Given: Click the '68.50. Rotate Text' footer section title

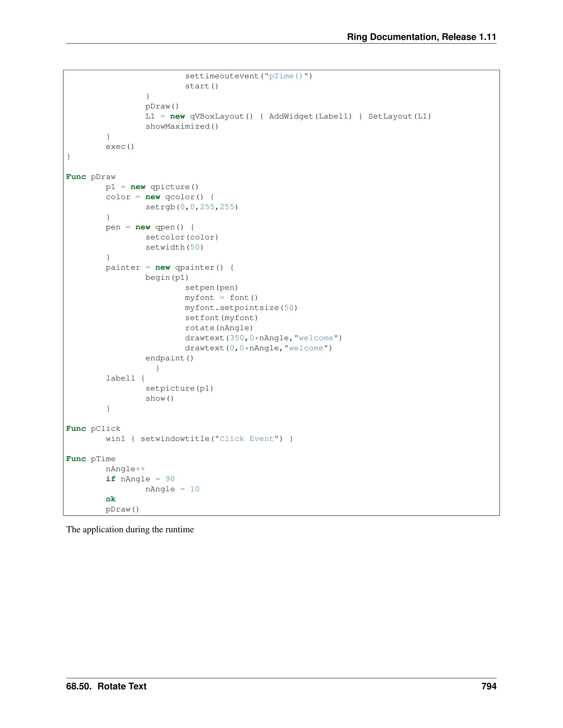Looking at the screenshot, I should [x=106, y=686].
